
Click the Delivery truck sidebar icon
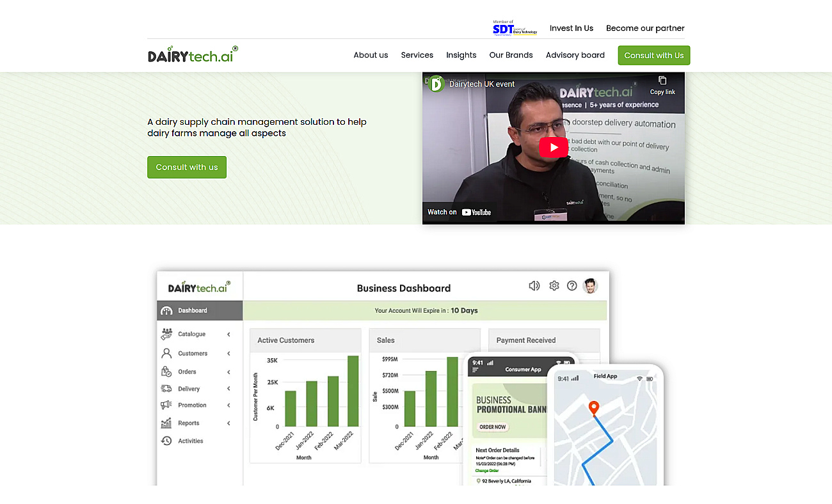(x=166, y=388)
